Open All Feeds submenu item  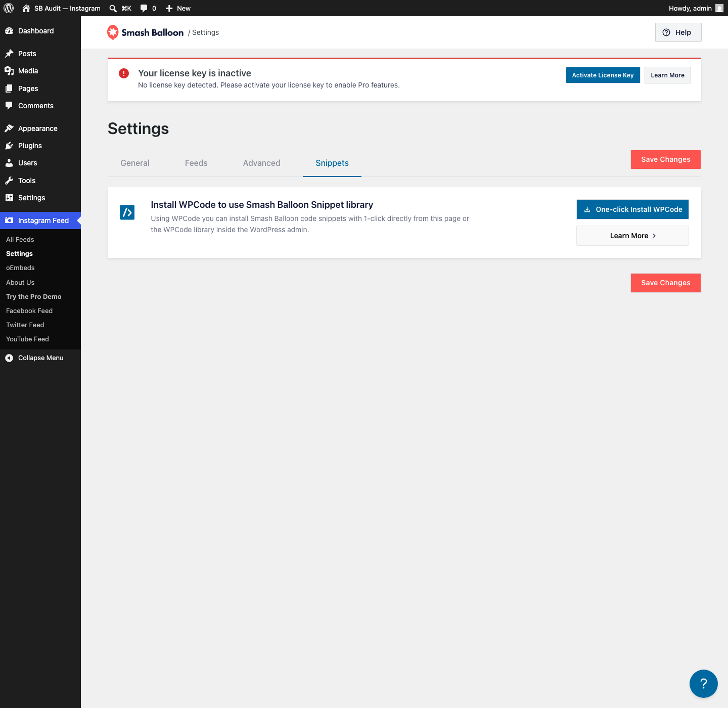(20, 239)
